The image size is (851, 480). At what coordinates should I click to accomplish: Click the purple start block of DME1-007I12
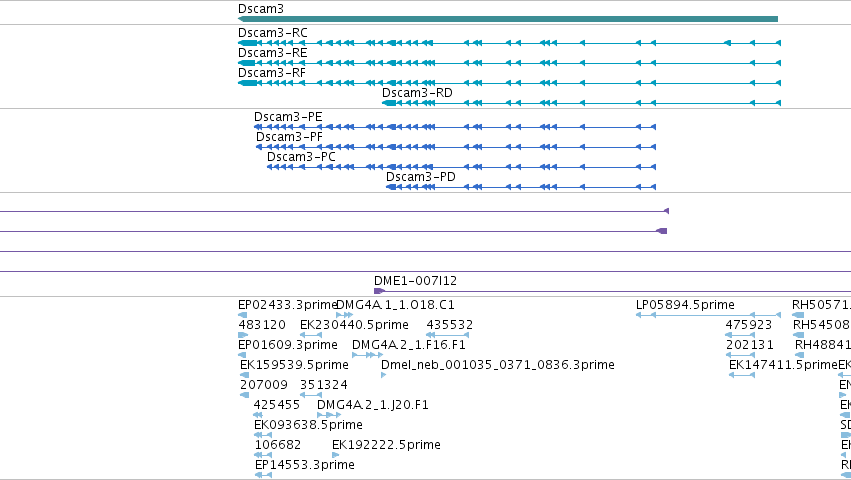click(x=379, y=292)
